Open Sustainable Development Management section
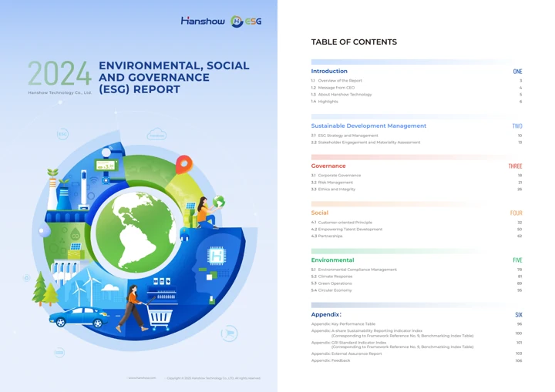The height and width of the screenshot is (392, 555). click(x=368, y=126)
